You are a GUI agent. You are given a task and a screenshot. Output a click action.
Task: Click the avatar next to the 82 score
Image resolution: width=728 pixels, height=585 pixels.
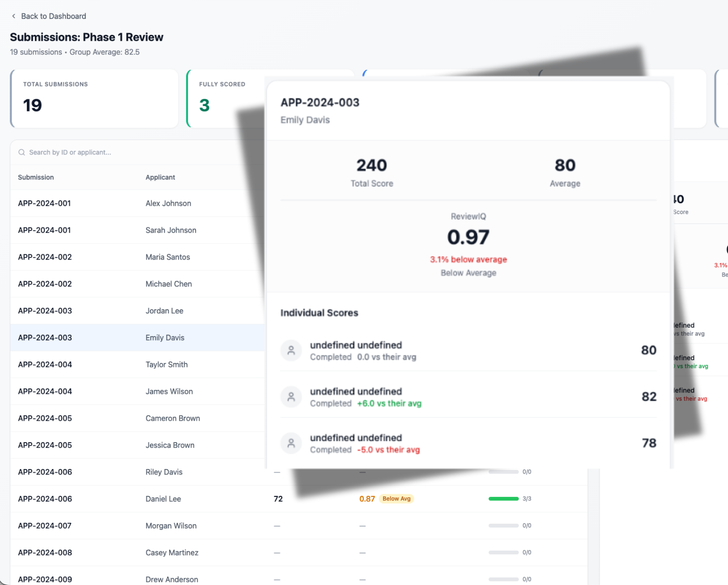pyautogui.click(x=291, y=397)
